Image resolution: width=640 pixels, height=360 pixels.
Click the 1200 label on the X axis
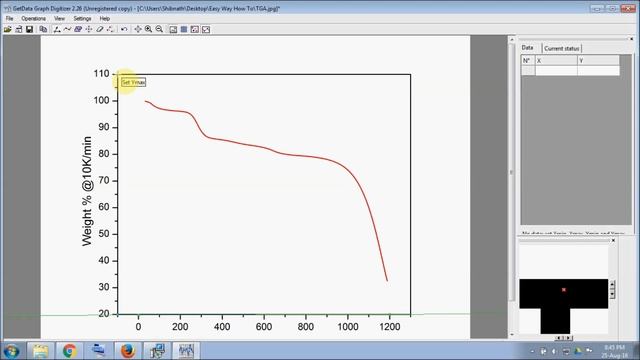click(x=389, y=327)
